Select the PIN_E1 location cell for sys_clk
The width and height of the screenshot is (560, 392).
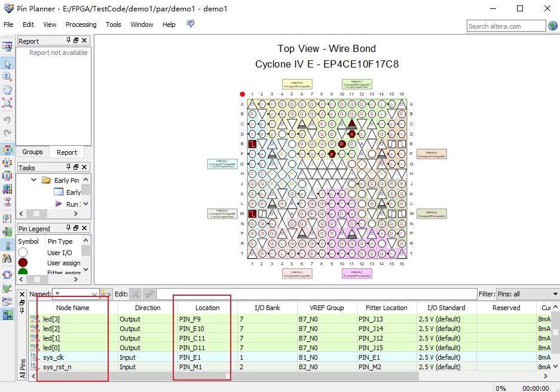[x=207, y=357]
